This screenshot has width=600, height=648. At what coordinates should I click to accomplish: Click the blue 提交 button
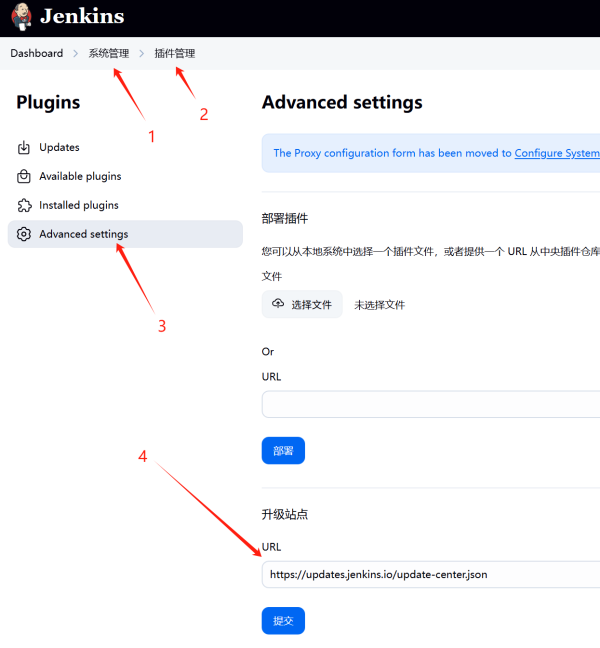click(x=283, y=621)
